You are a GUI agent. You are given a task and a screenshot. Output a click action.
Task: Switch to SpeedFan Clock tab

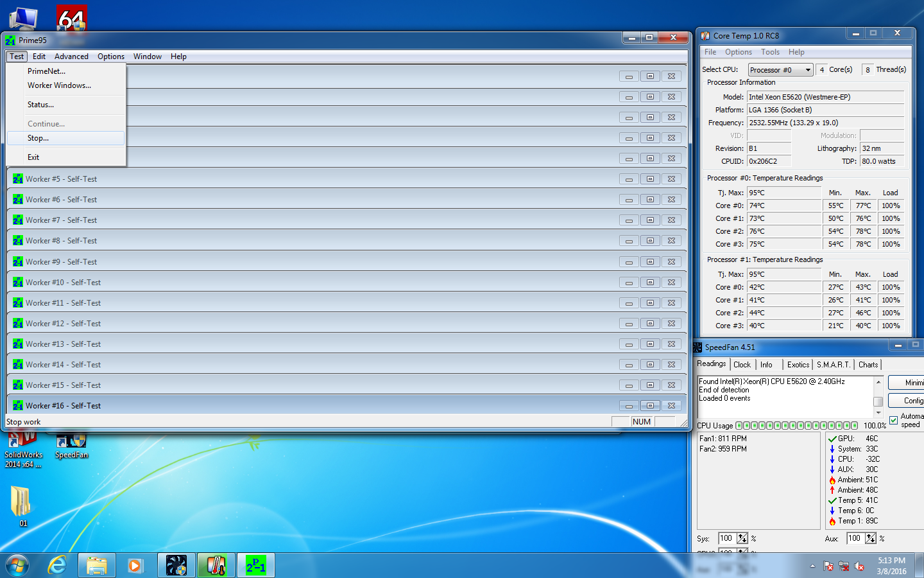[x=742, y=365]
